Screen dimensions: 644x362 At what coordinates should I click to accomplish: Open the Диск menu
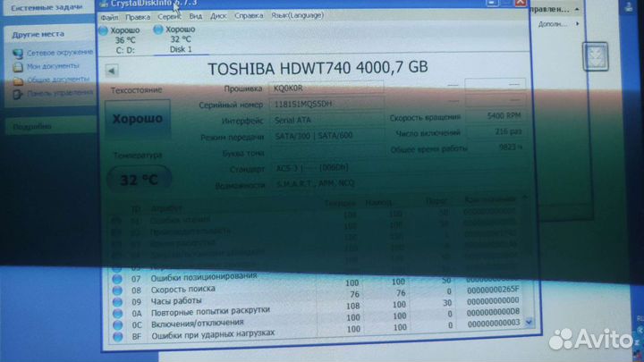tap(218, 16)
